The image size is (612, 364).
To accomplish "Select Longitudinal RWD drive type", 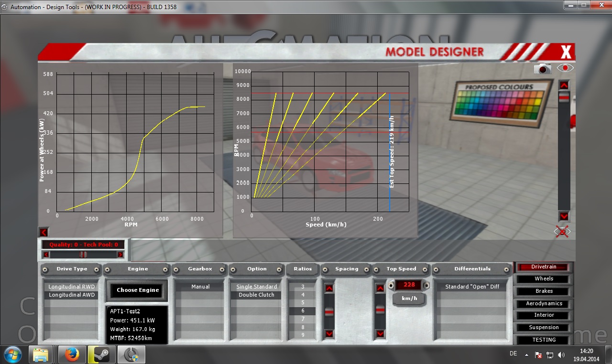I will point(72,287).
